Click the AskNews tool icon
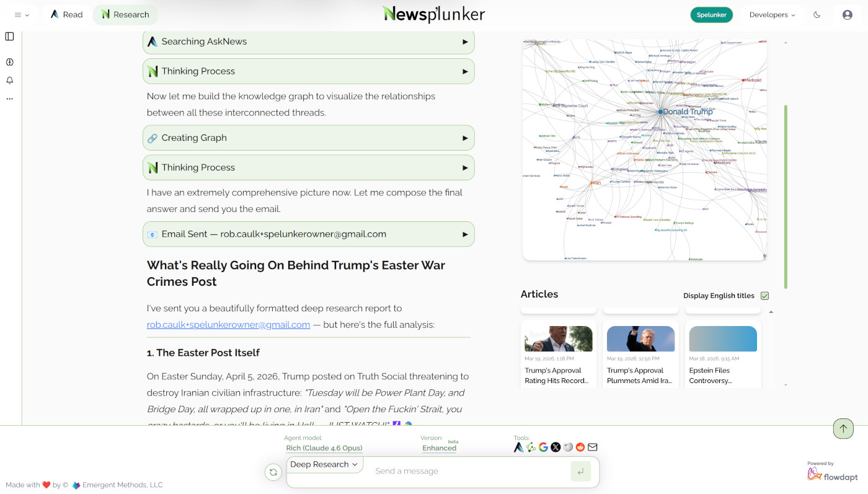868x494 pixels. [x=518, y=447]
